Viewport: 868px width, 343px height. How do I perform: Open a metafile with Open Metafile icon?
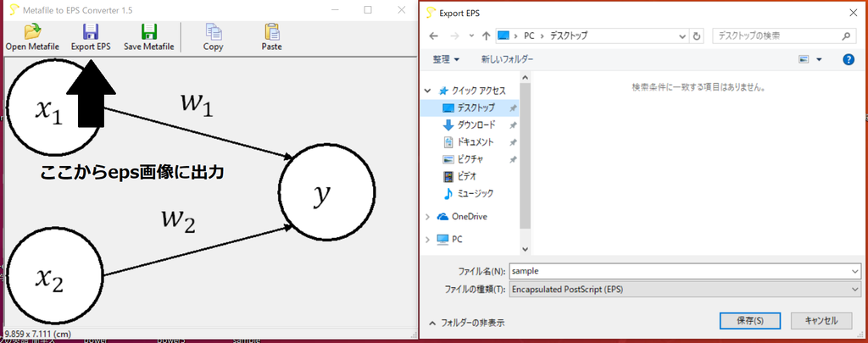32,37
